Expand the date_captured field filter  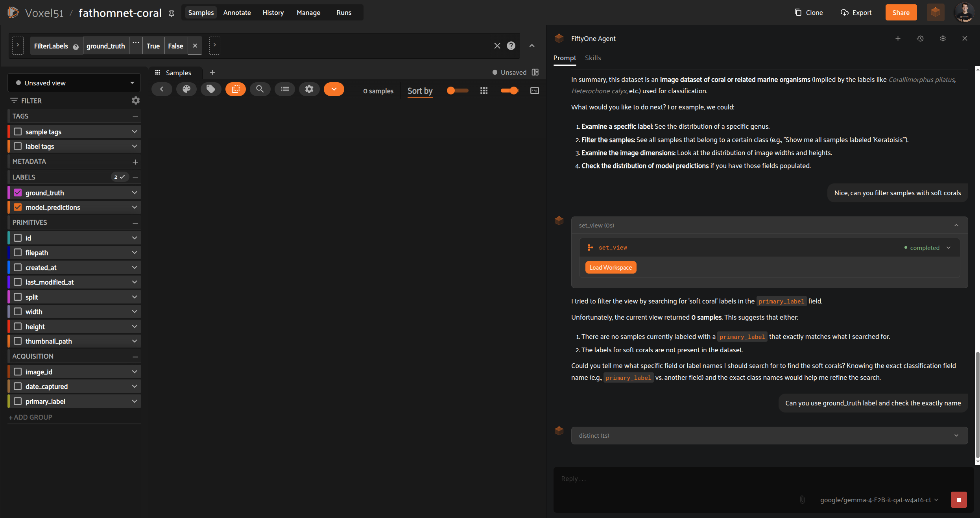coord(135,387)
